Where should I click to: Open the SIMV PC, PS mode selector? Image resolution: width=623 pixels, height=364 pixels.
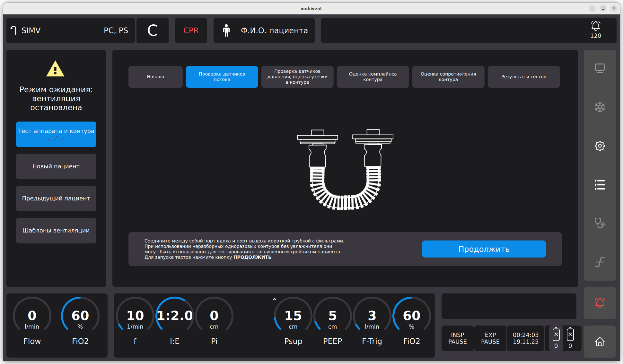click(x=71, y=30)
